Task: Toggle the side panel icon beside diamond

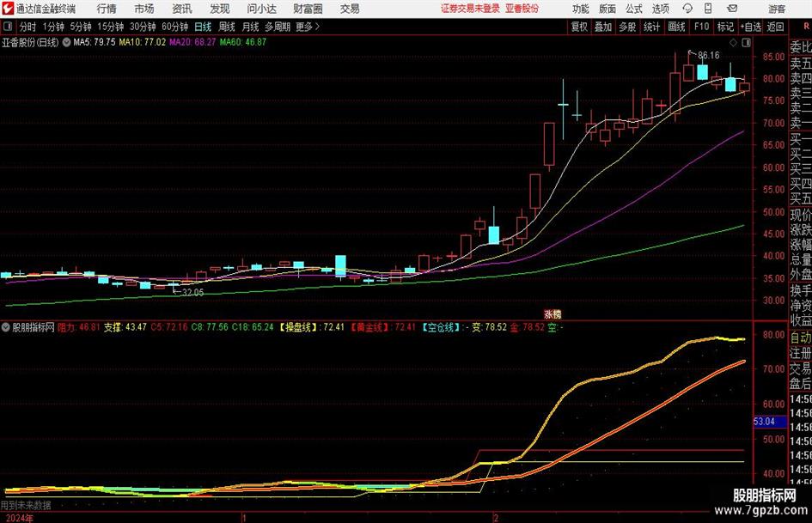Action: (746, 43)
